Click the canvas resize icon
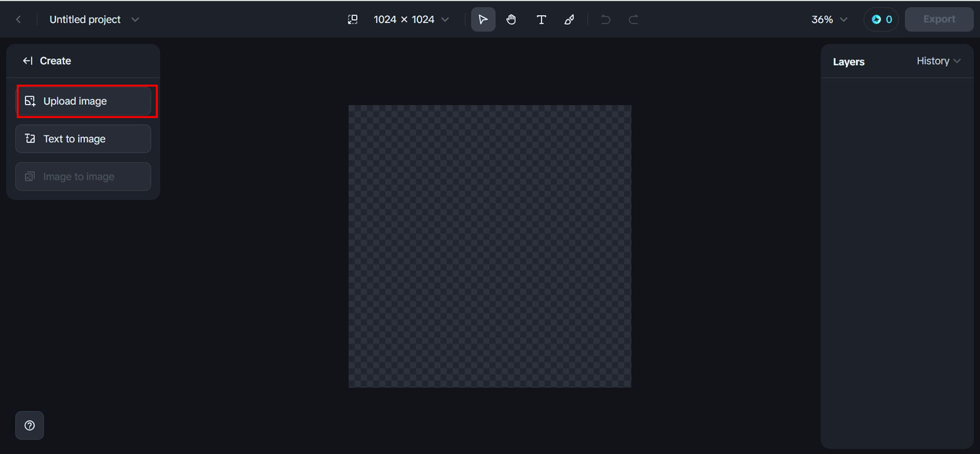Viewport: 980px width, 454px height. pos(353,20)
